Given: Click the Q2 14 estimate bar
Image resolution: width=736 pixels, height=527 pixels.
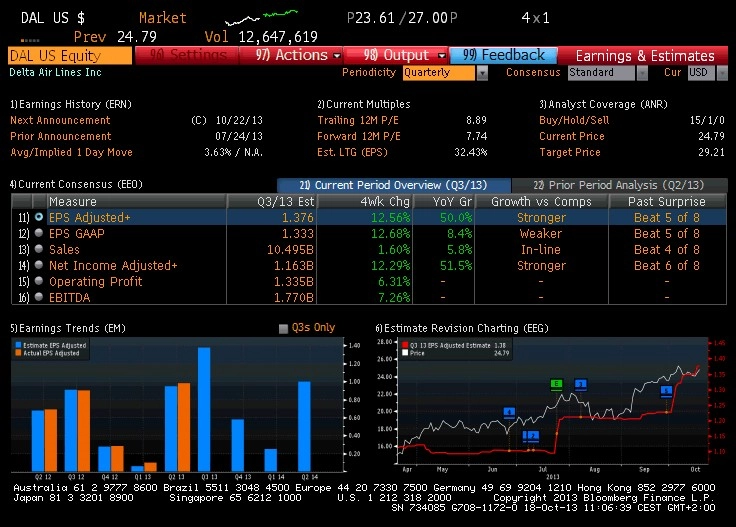Looking at the screenshot, I should point(304,426).
